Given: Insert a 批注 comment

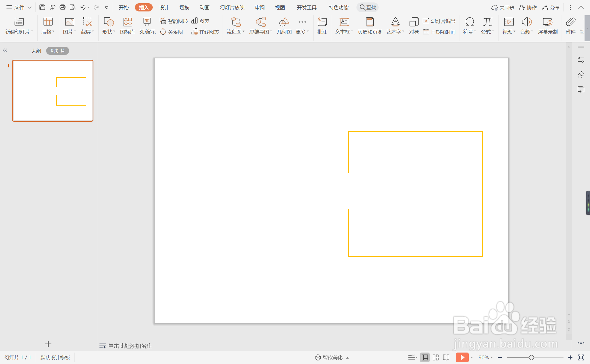Looking at the screenshot, I should tap(322, 26).
